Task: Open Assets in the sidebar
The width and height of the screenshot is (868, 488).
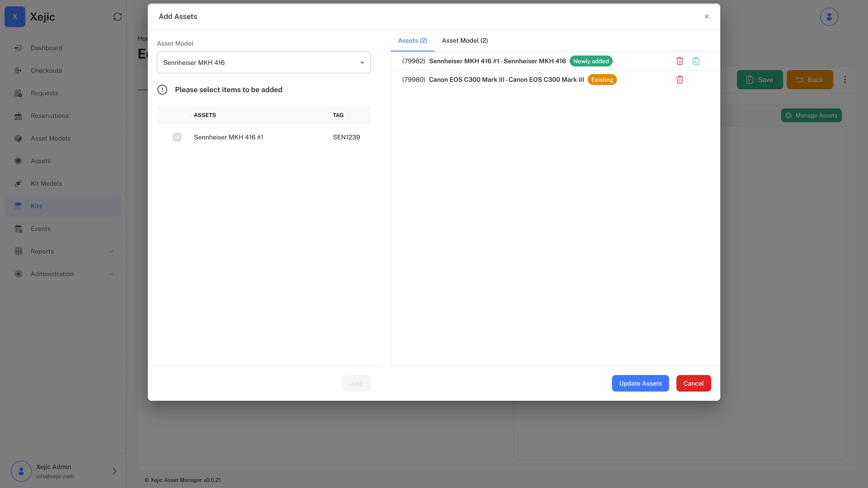Action: coord(63,161)
